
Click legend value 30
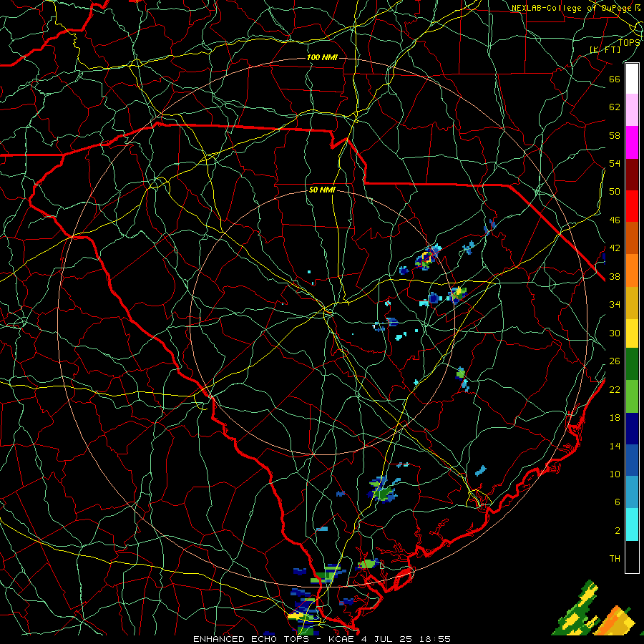click(x=615, y=333)
